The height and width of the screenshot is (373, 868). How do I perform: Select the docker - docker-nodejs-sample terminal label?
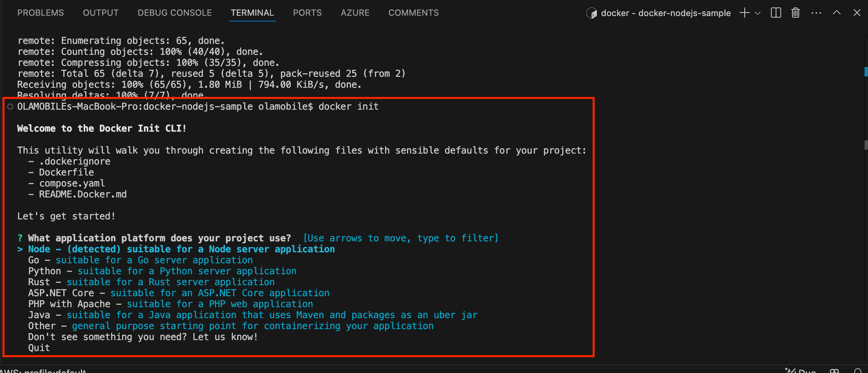click(666, 13)
